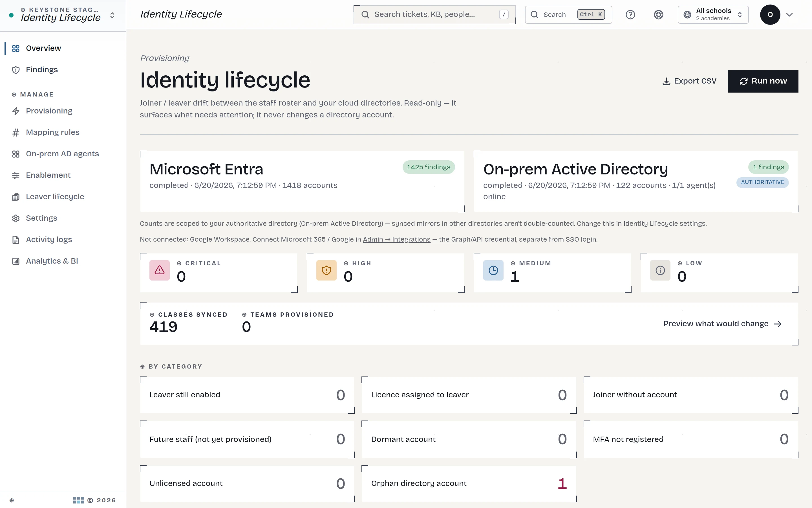Click the globe icon beside All schools
Viewport: 812px width, 508px height.
(x=687, y=14)
